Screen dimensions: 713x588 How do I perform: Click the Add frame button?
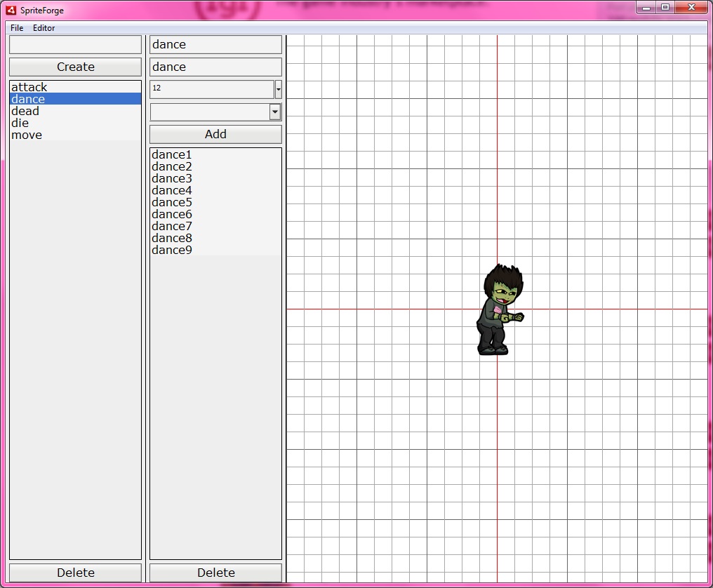coord(215,134)
